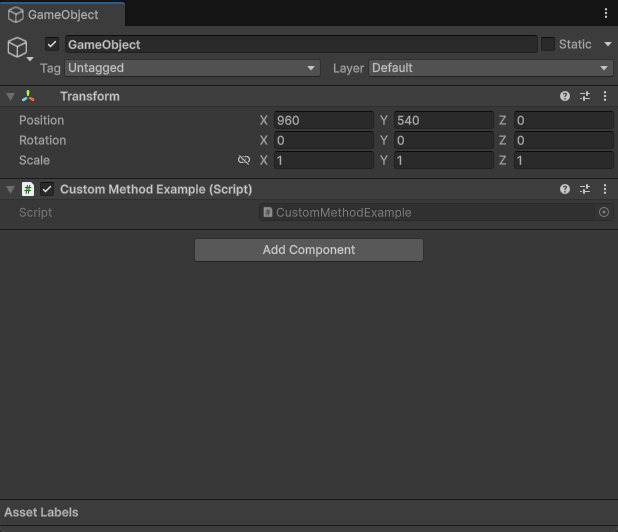Screen dimensions: 618x532
Task: Open Custom Method Example three-dot menu
Action: point(605,189)
